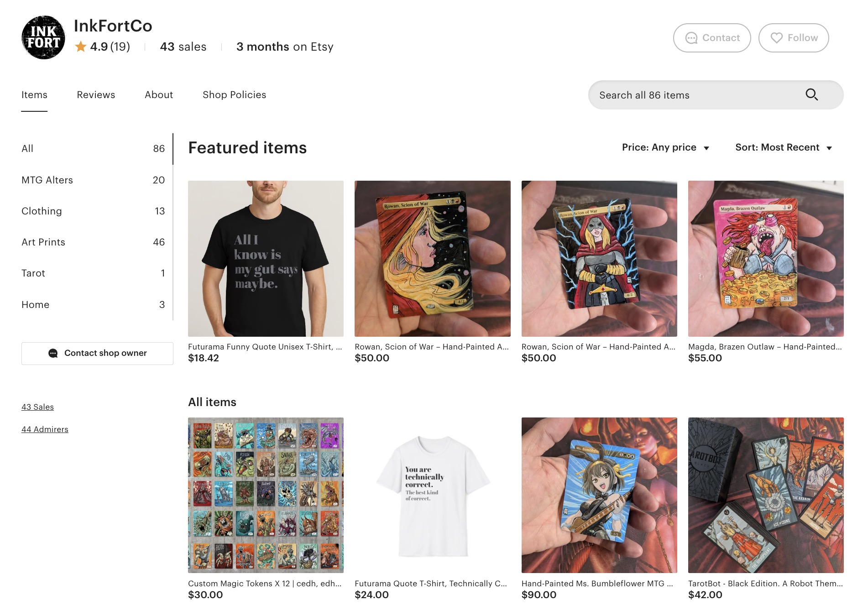Click the orange star rating icon
Viewport: 868px width, 605px height.
[81, 47]
